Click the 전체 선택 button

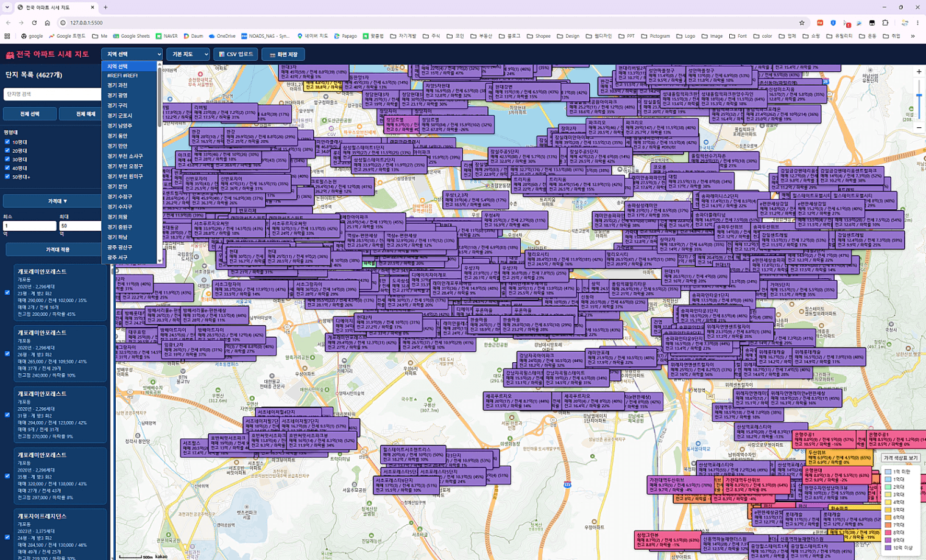(x=30, y=114)
